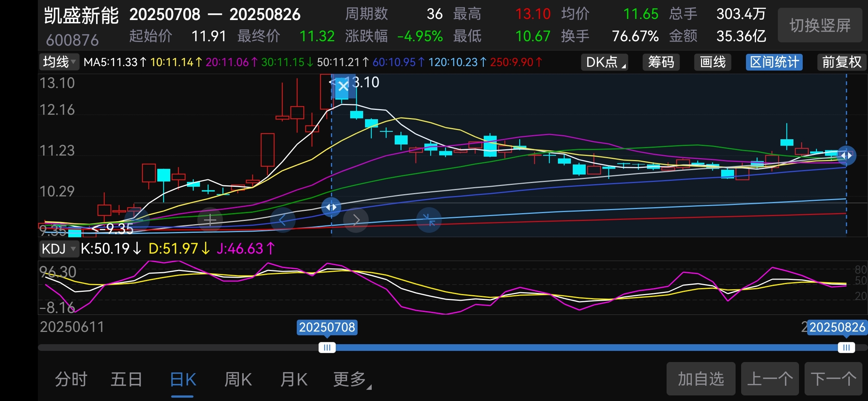Tap the 周期数 36 value
This screenshot has height=401, width=868.
pyautogui.click(x=434, y=14)
